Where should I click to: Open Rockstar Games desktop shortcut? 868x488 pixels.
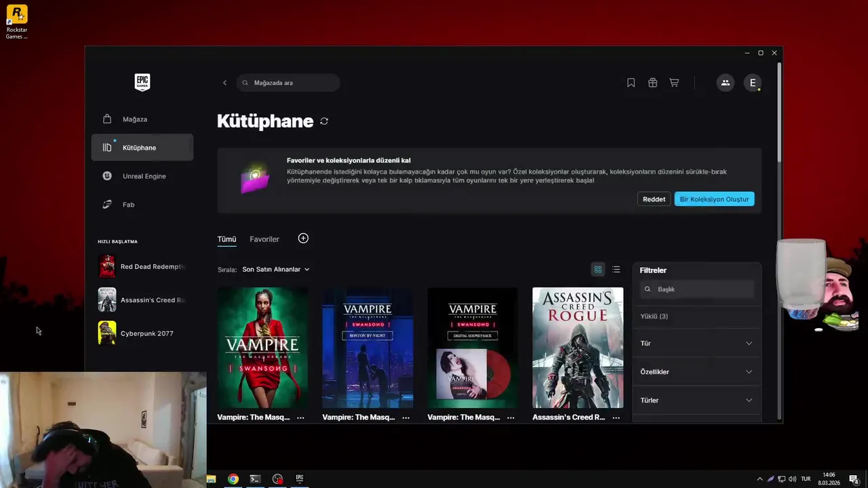pyautogui.click(x=17, y=22)
